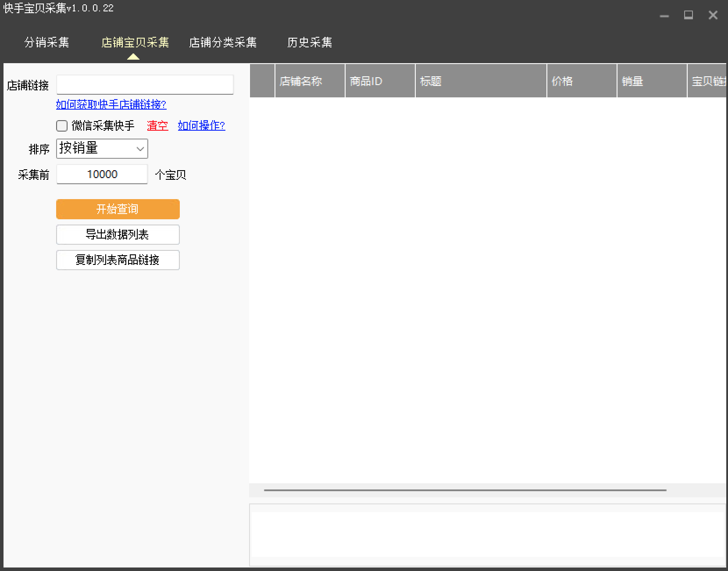Click the horizontal scrollbar under the table
The height and width of the screenshot is (571, 728).
tap(465, 490)
